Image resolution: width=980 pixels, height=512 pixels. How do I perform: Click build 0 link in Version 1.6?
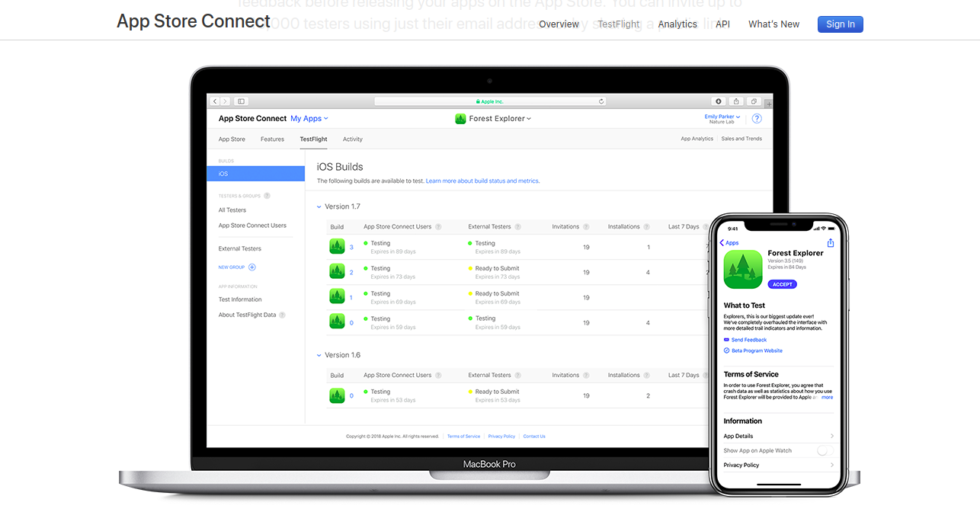(351, 395)
